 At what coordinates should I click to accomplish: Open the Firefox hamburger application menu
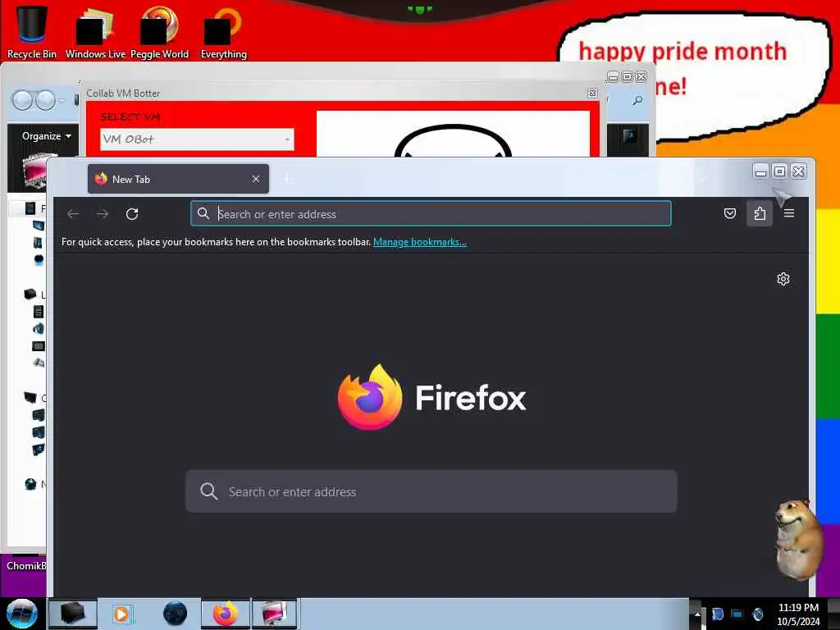[789, 213]
